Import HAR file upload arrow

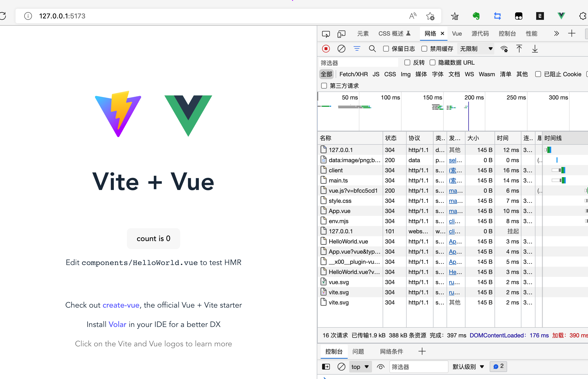tap(519, 49)
